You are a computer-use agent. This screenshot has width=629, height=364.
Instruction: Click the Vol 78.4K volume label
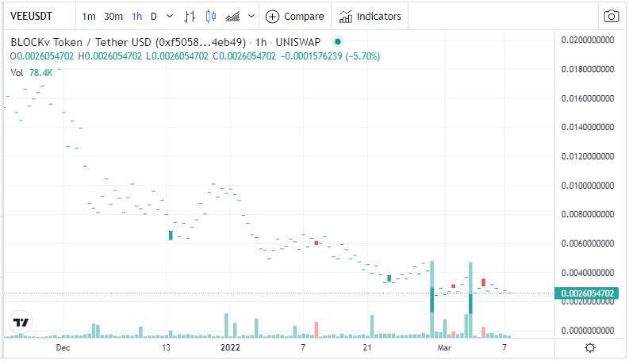point(31,72)
